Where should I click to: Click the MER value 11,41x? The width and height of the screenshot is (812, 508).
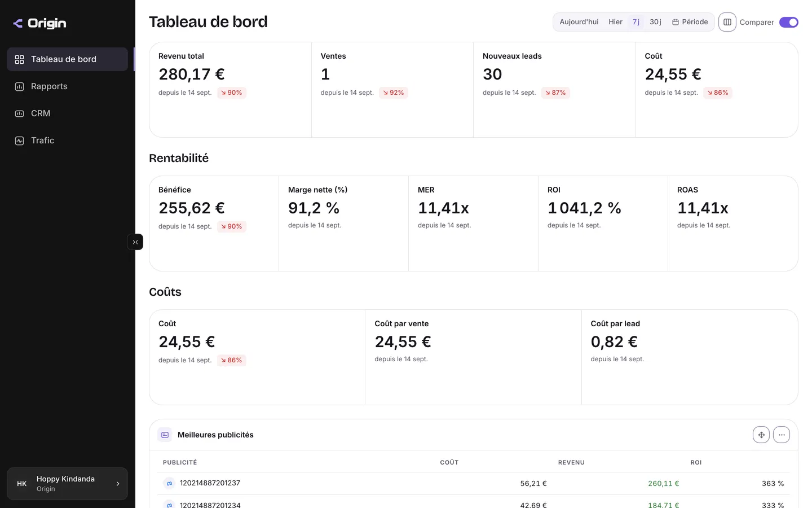click(443, 208)
